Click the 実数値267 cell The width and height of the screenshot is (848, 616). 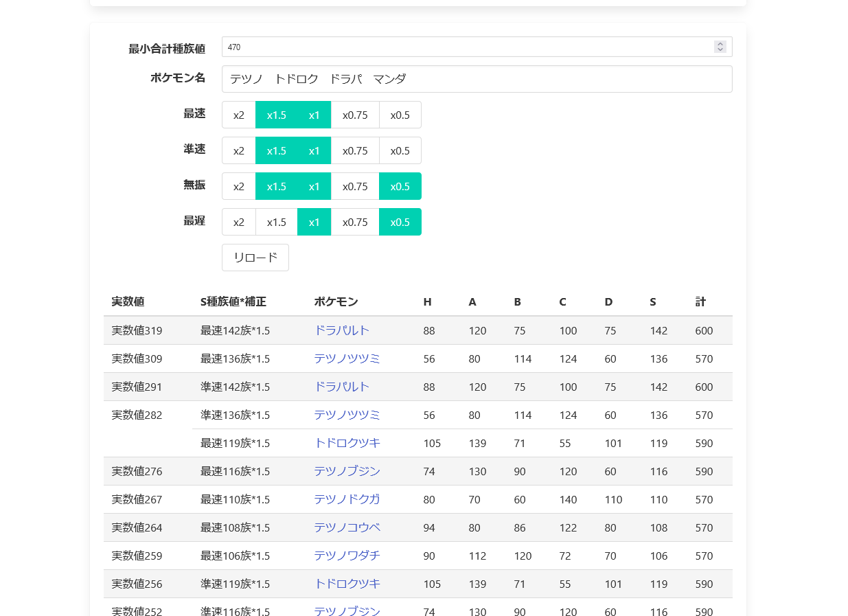click(x=148, y=499)
